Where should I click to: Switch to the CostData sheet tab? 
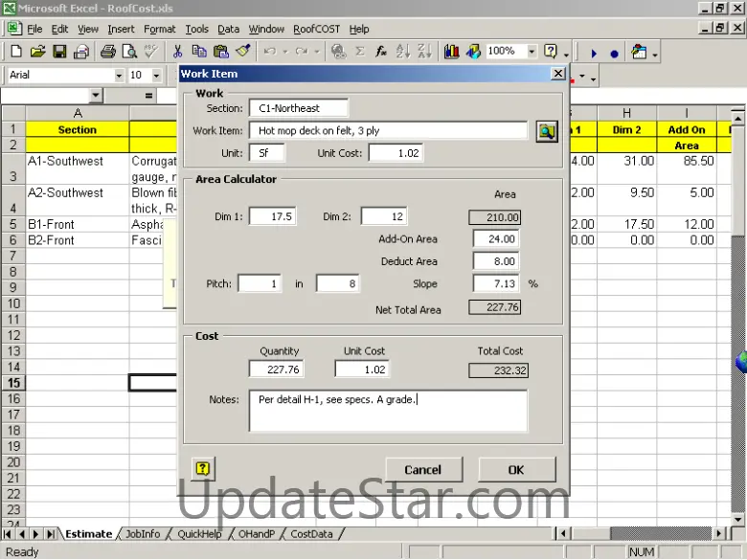click(x=311, y=534)
